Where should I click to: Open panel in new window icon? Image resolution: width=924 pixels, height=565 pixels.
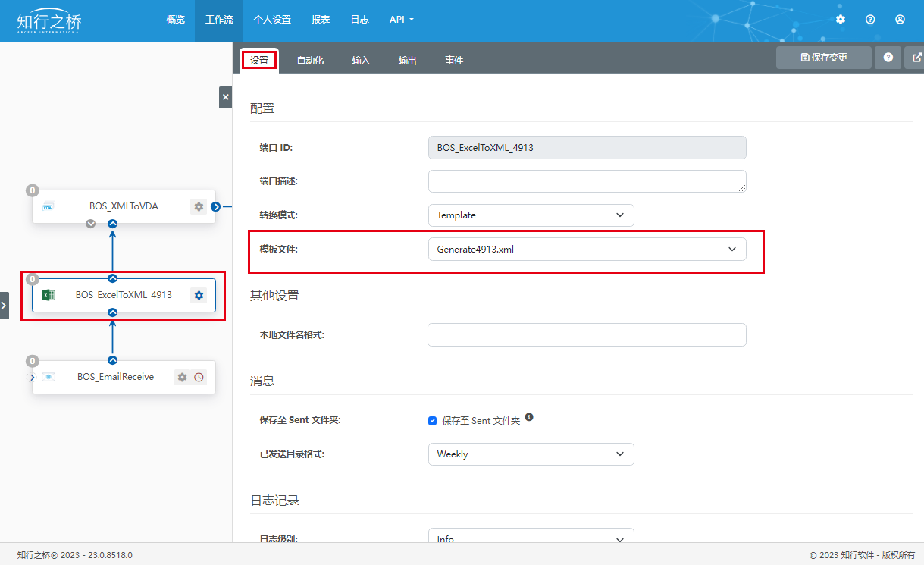pyautogui.click(x=917, y=58)
